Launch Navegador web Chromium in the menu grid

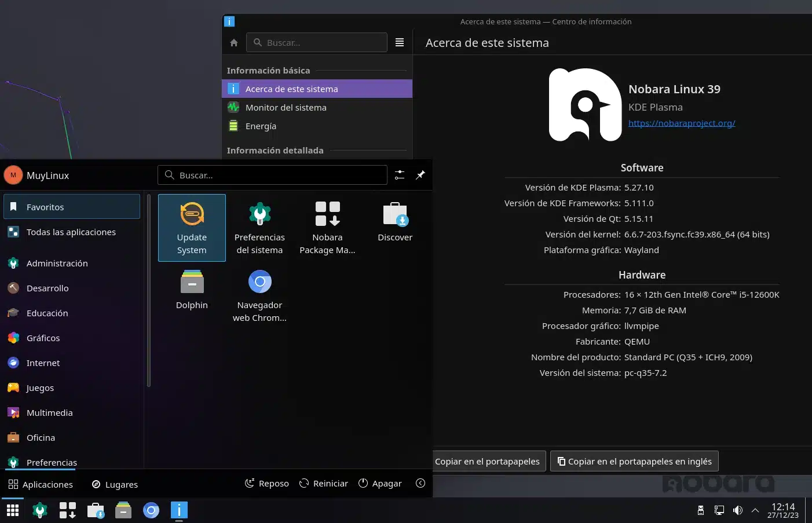(259, 296)
